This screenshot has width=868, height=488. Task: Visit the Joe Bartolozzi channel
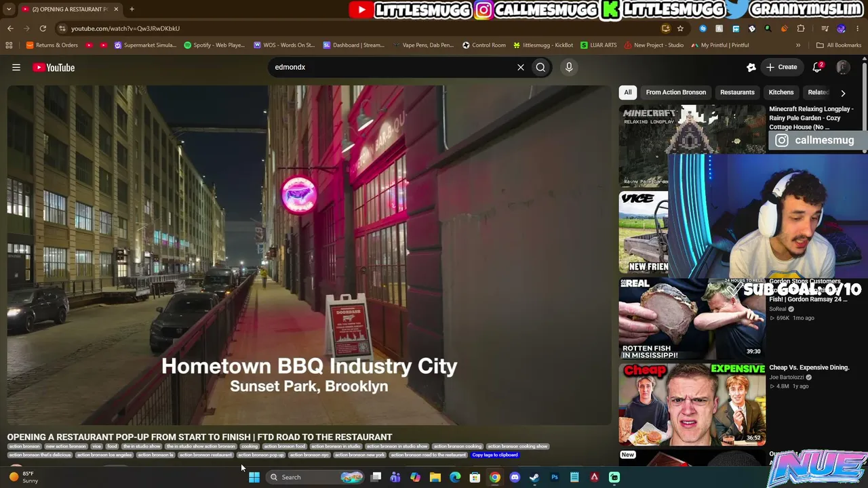[786, 377]
